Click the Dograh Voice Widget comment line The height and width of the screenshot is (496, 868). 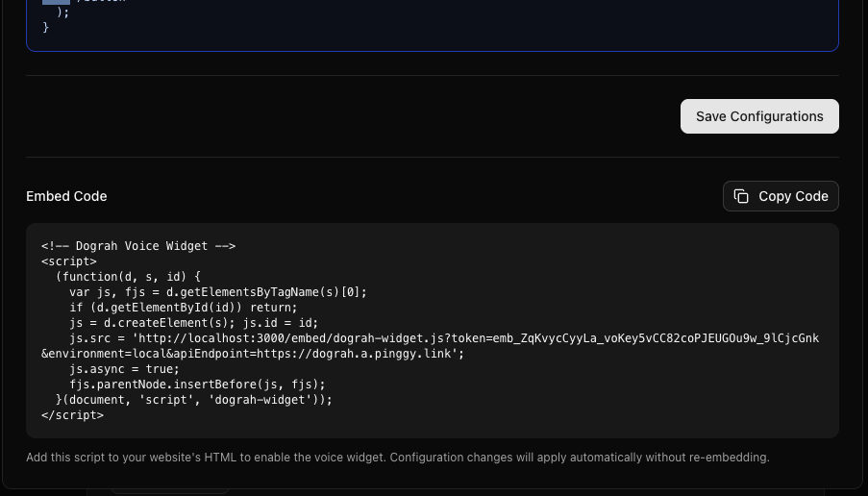138,246
